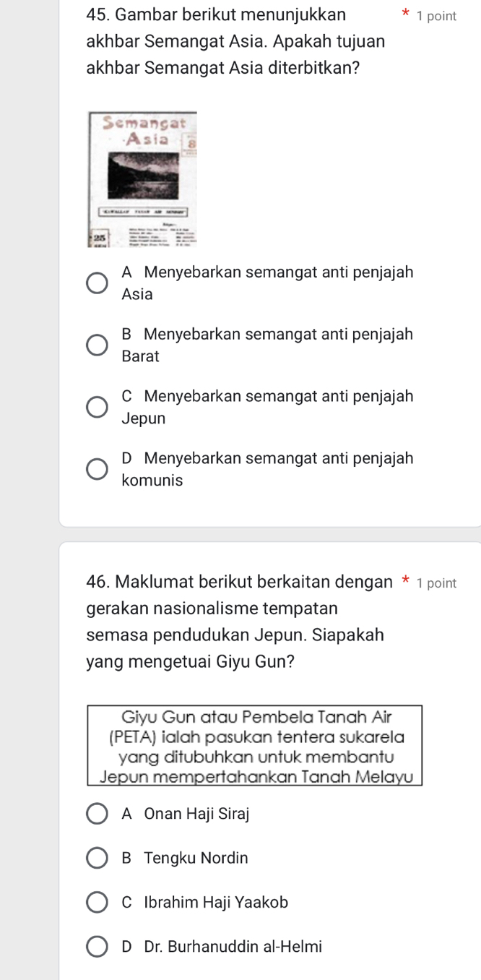Viewport: 481px width, 980px height.
Task: Click the number 25 on the newspaper
Action: (100, 236)
